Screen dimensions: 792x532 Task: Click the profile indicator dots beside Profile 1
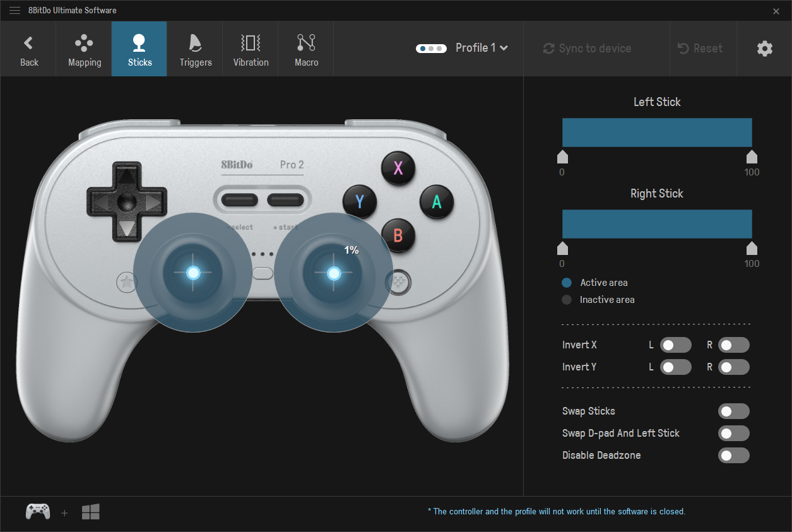(x=431, y=49)
